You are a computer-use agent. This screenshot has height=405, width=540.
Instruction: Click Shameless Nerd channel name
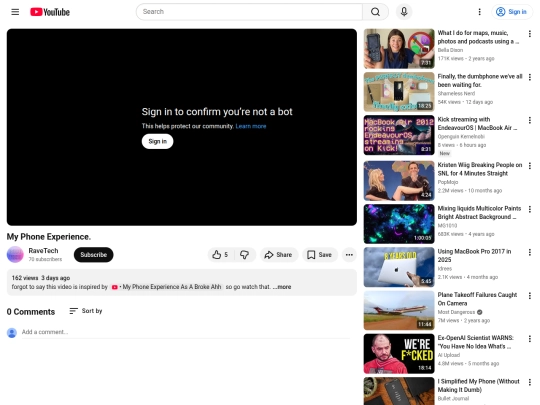point(456,94)
